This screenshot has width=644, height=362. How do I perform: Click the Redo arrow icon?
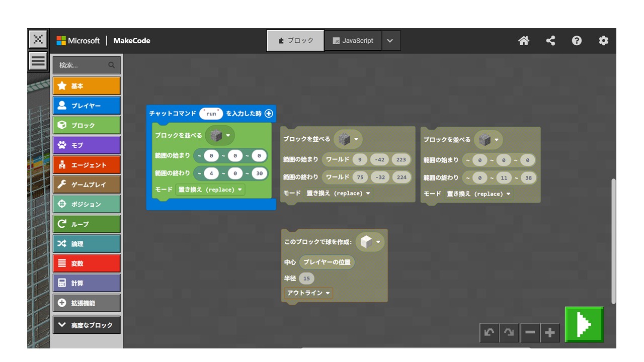pos(509,333)
